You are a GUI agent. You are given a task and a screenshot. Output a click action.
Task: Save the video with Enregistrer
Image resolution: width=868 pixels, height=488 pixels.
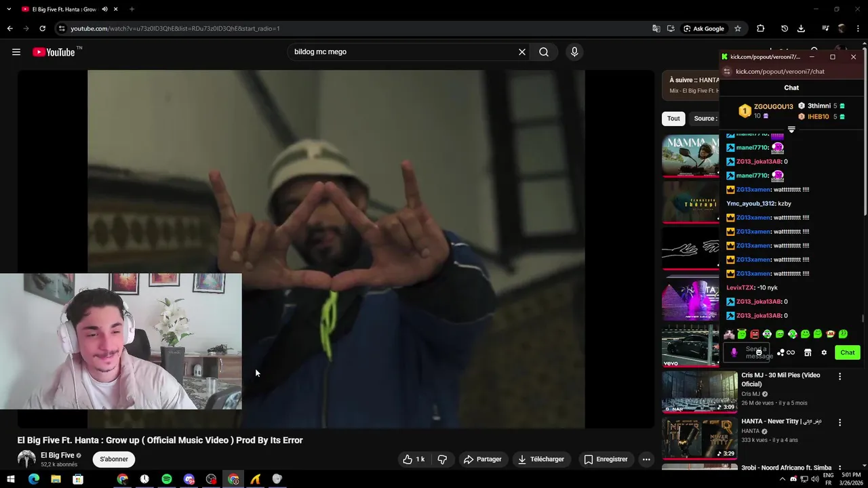coord(606,460)
